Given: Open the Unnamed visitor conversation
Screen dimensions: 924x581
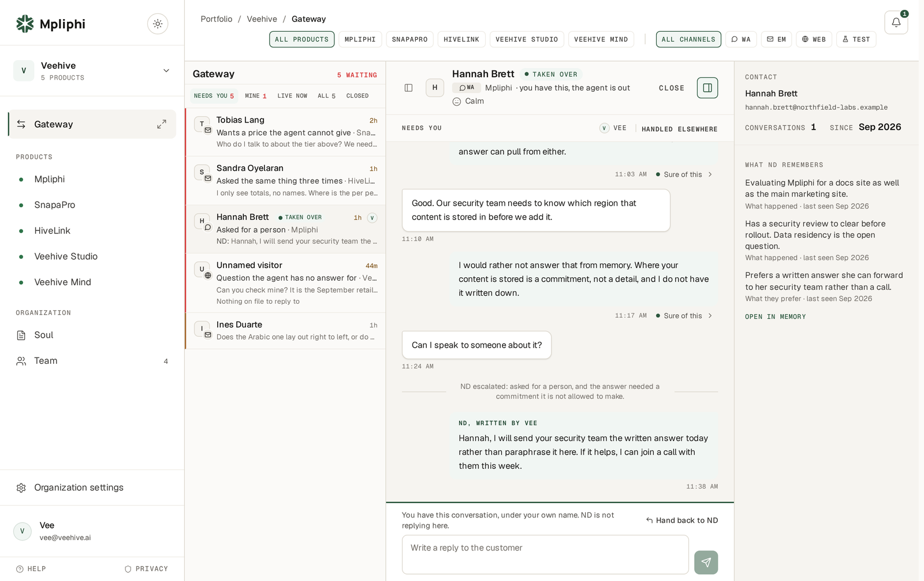Looking at the screenshot, I should tap(285, 283).
